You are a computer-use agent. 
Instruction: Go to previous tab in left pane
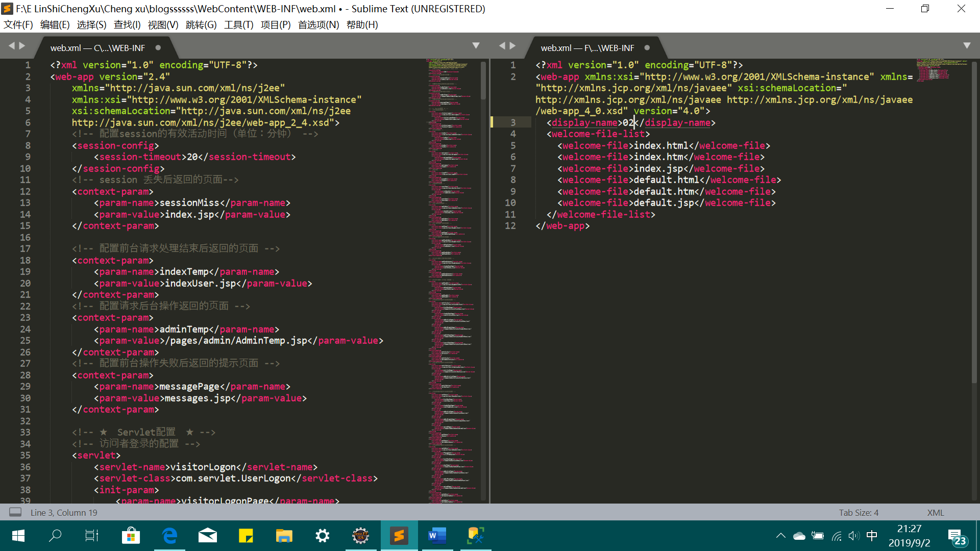12,46
